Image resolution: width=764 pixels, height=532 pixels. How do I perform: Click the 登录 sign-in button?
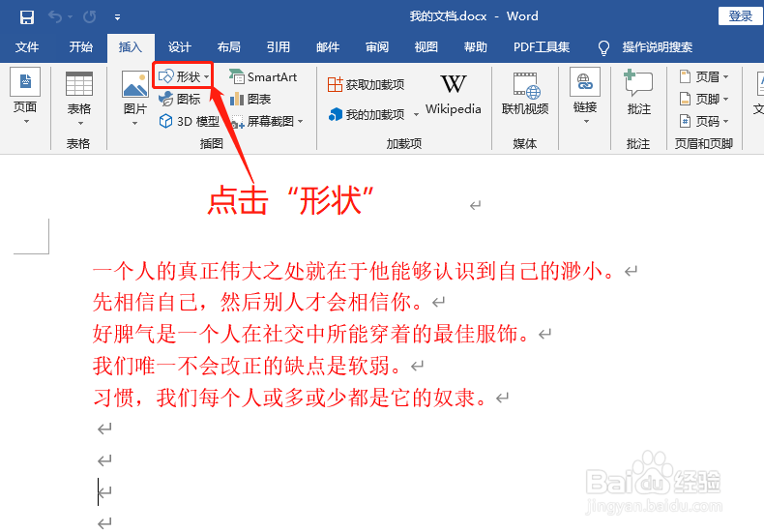click(740, 16)
